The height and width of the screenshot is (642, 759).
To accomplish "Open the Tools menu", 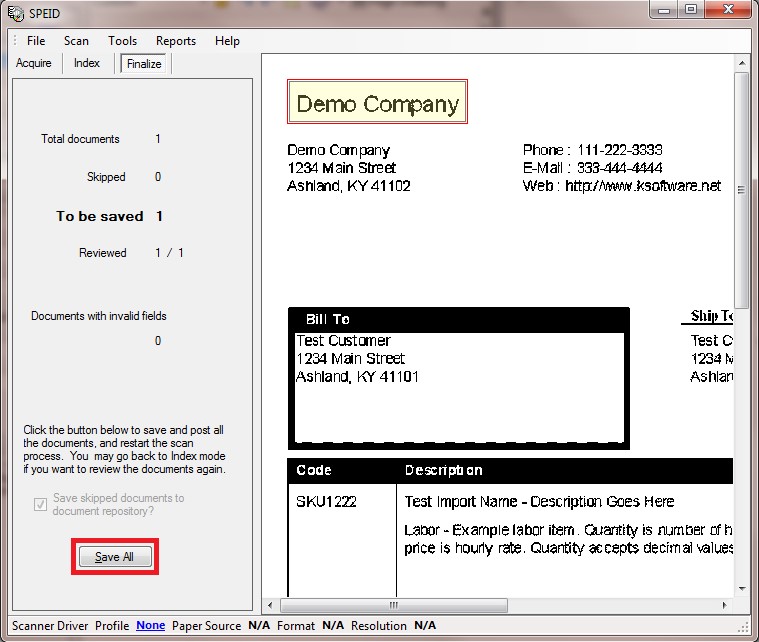I will (123, 41).
